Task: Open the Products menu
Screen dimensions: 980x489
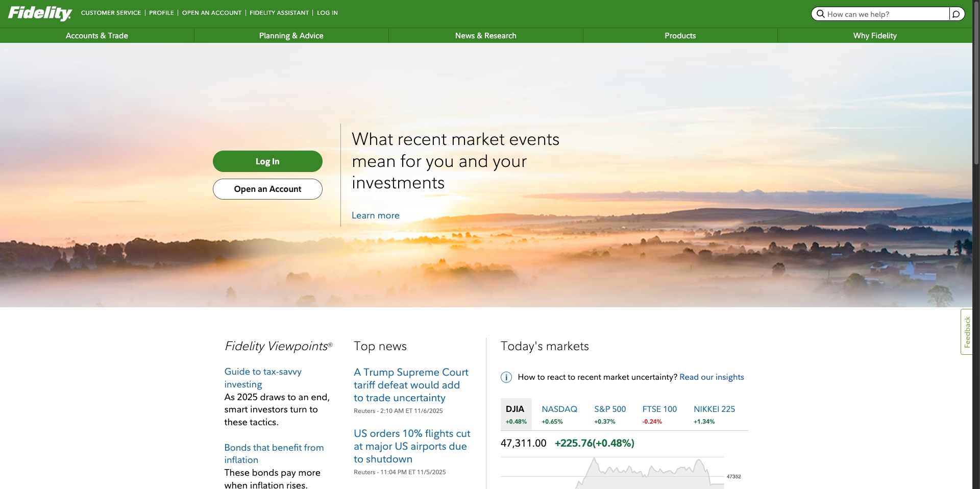Action: (x=680, y=36)
